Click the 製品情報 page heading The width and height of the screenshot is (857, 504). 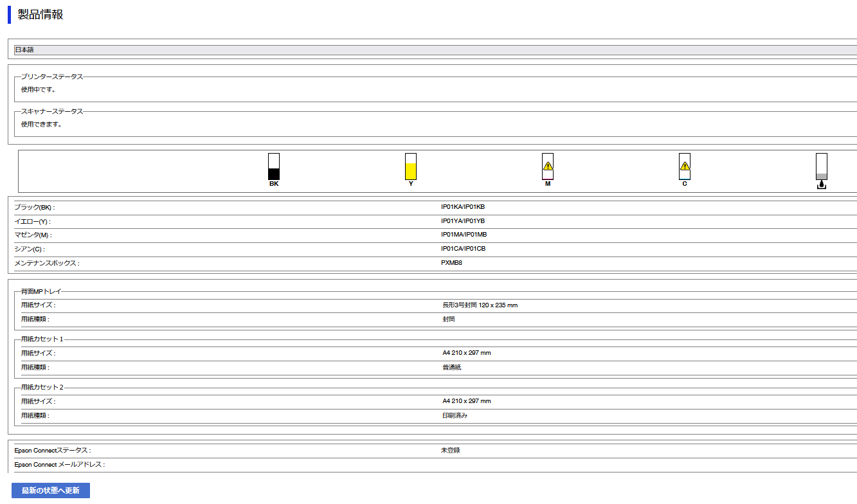pyautogui.click(x=41, y=15)
